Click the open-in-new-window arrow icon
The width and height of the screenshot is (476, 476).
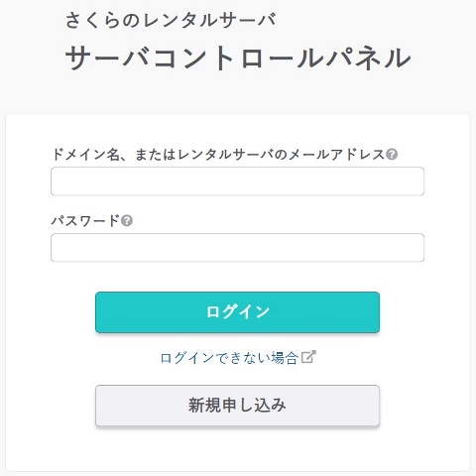click(308, 357)
